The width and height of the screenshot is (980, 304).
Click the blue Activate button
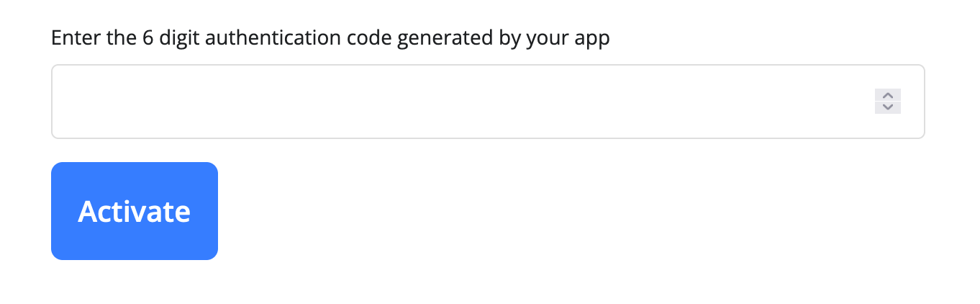pos(135,211)
